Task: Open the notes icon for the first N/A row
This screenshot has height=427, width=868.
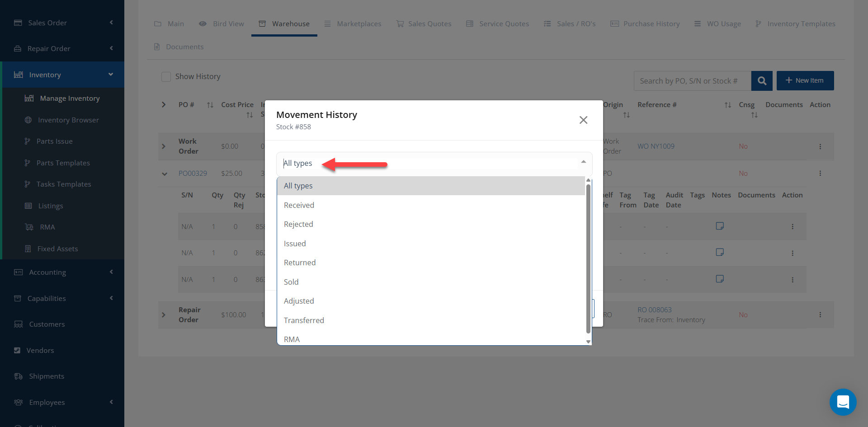Action: pos(720,226)
